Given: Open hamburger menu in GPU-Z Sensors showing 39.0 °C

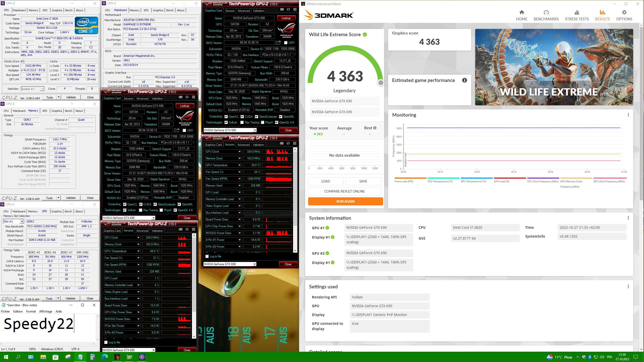Looking at the screenshot, I should coord(295,144).
